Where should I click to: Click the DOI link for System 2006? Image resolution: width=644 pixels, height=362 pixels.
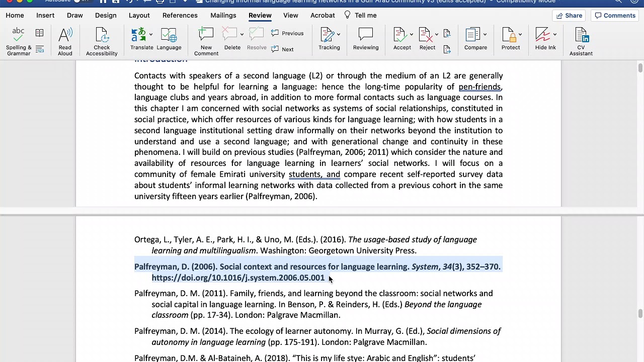point(238,278)
